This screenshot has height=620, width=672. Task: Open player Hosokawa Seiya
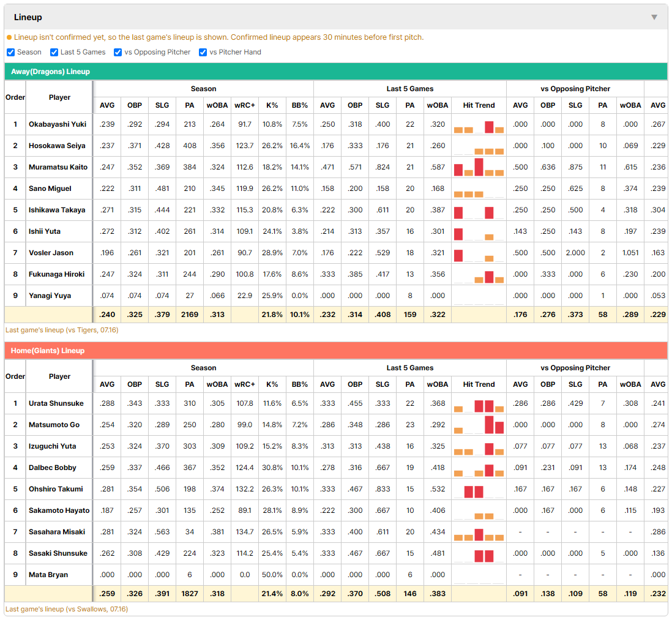(57, 146)
